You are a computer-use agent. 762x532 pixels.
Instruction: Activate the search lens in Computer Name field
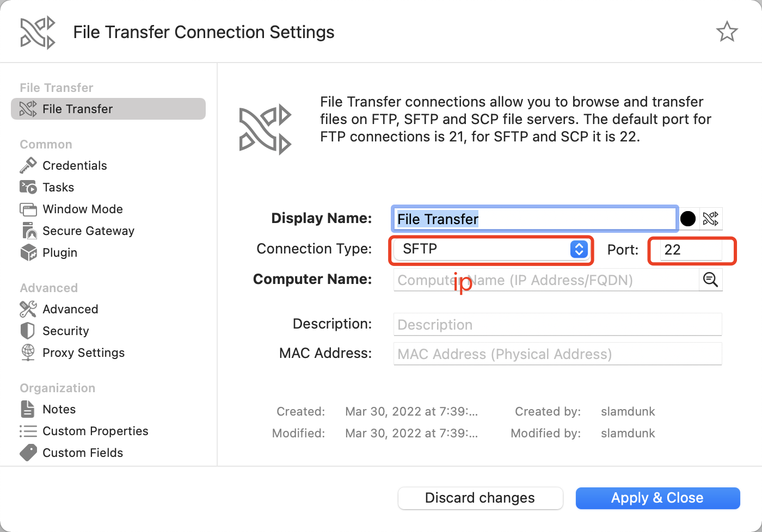click(711, 280)
